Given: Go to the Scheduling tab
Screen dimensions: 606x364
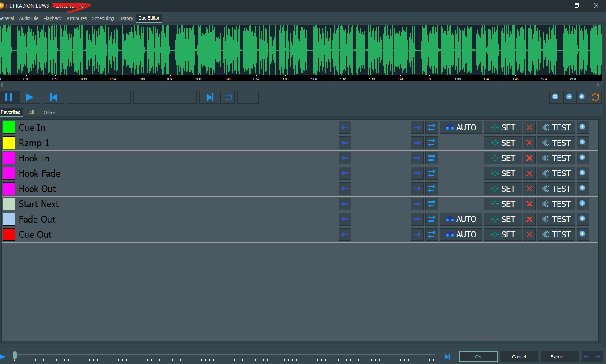Looking at the screenshot, I should click(x=103, y=18).
